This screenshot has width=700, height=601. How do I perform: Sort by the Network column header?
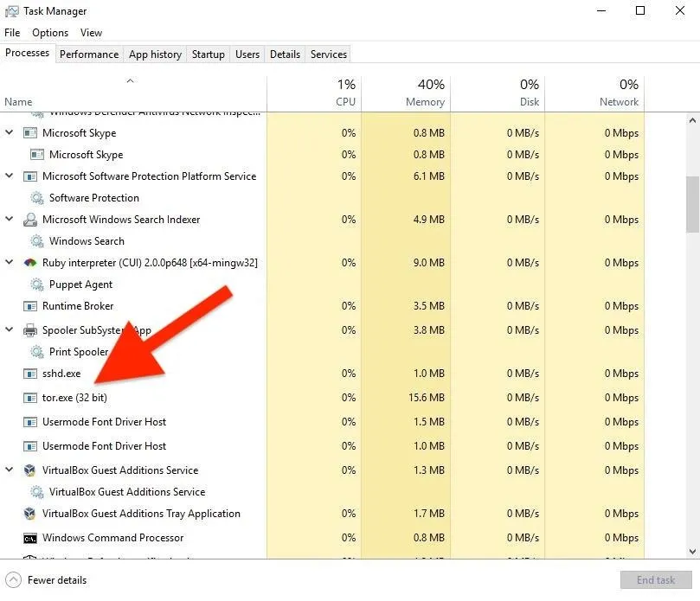click(x=594, y=93)
